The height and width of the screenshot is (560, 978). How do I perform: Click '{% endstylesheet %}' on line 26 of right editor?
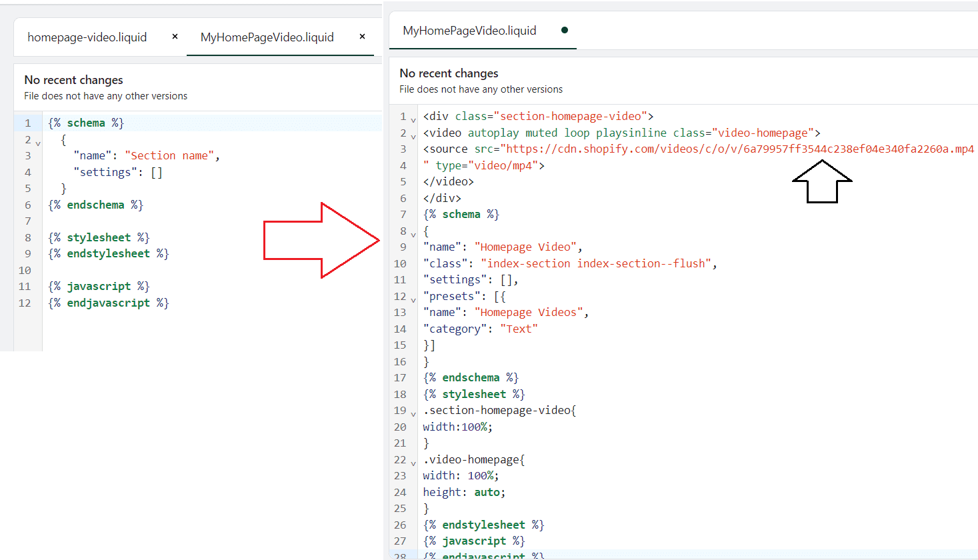click(x=483, y=525)
